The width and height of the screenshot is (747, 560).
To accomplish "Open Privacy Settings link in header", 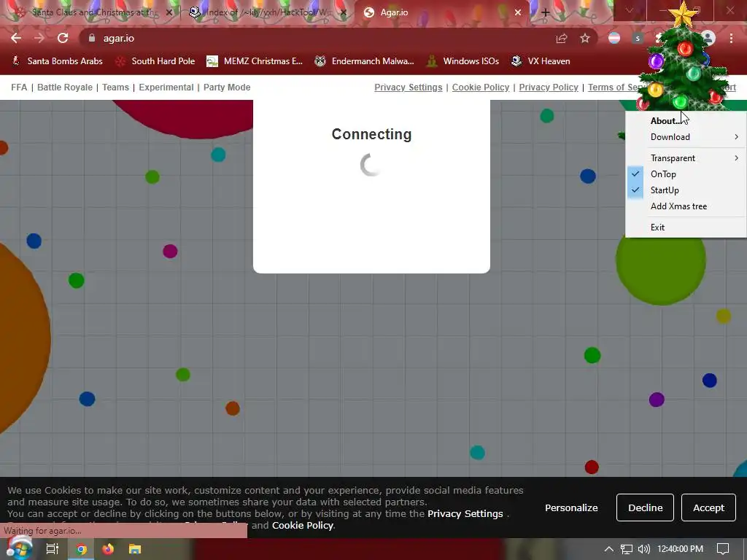I will pos(409,87).
